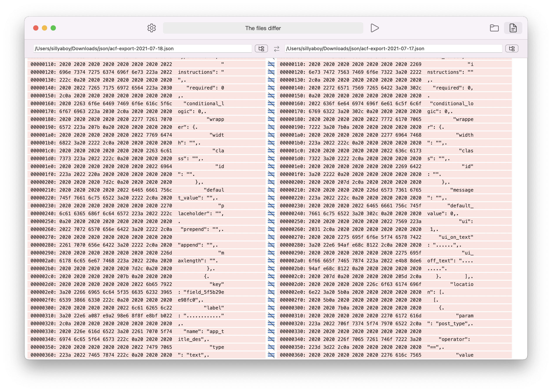Select the file comparison mode icon

pos(513,28)
